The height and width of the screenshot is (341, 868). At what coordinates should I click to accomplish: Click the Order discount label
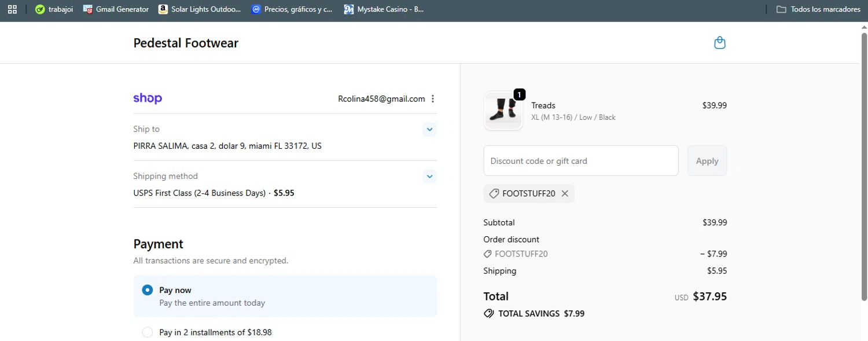click(512, 239)
